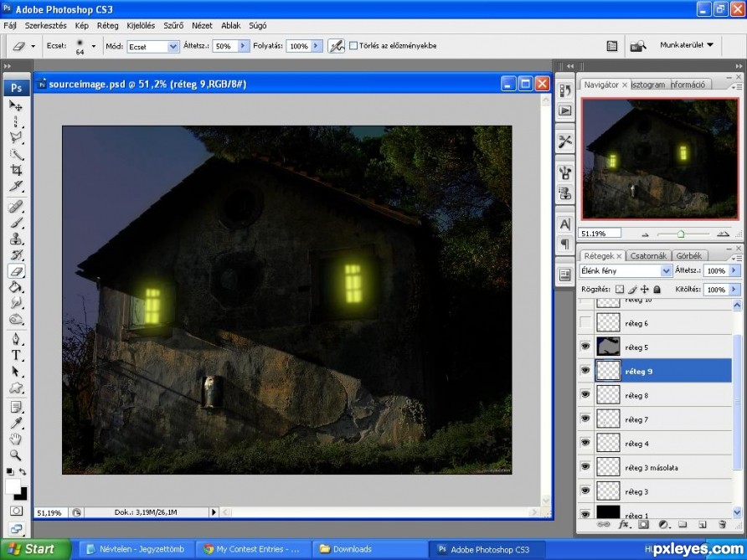The width and height of the screenshot is (747, 560).
Task: Hide the réteg 8 layer
Action: (x=585, y=394)
